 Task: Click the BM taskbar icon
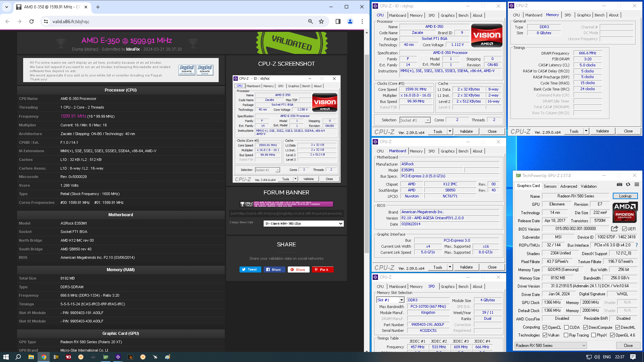(x=56, y=357)
